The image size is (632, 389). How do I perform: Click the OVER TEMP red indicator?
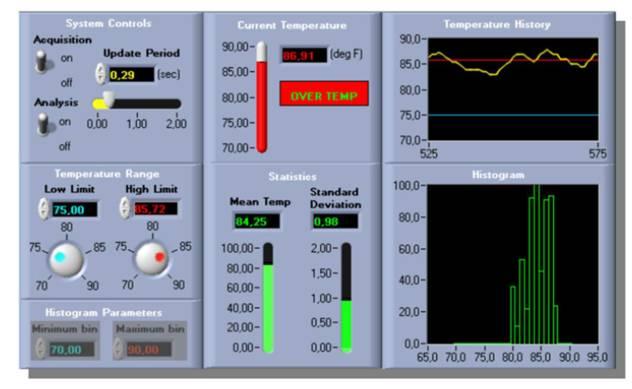point(324,94)
